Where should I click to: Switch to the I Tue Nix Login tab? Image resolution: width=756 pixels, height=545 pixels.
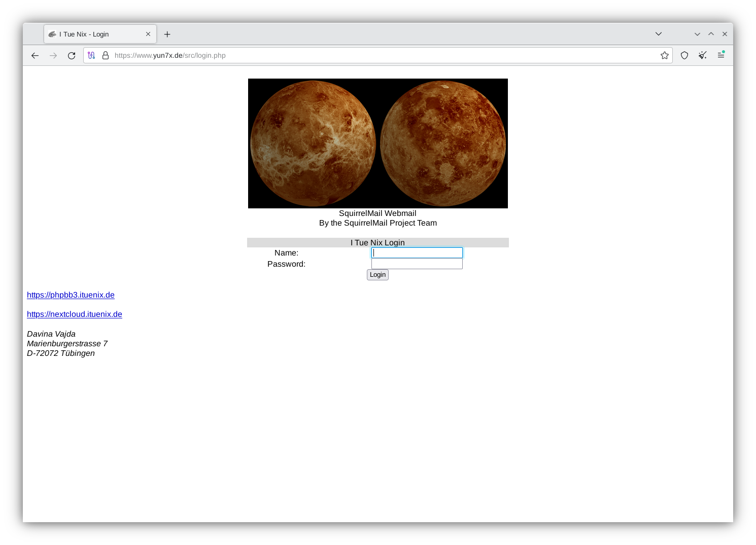click(91, 34)
